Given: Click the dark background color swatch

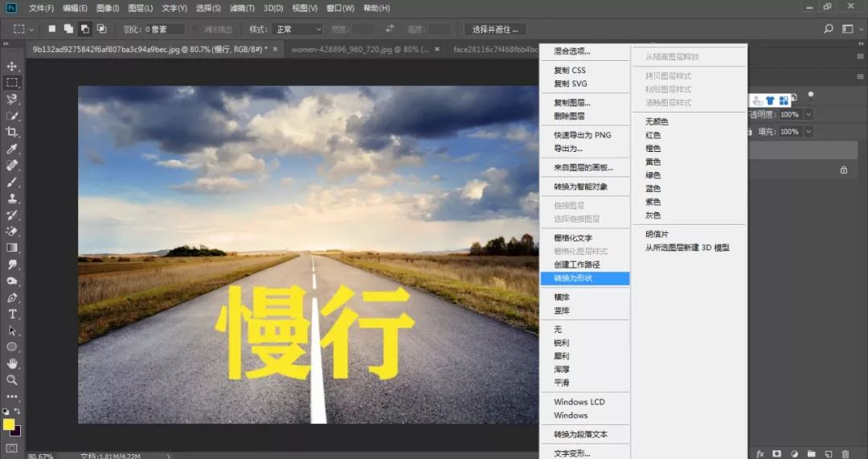Looking at the screenshot, I should point(17,432).
